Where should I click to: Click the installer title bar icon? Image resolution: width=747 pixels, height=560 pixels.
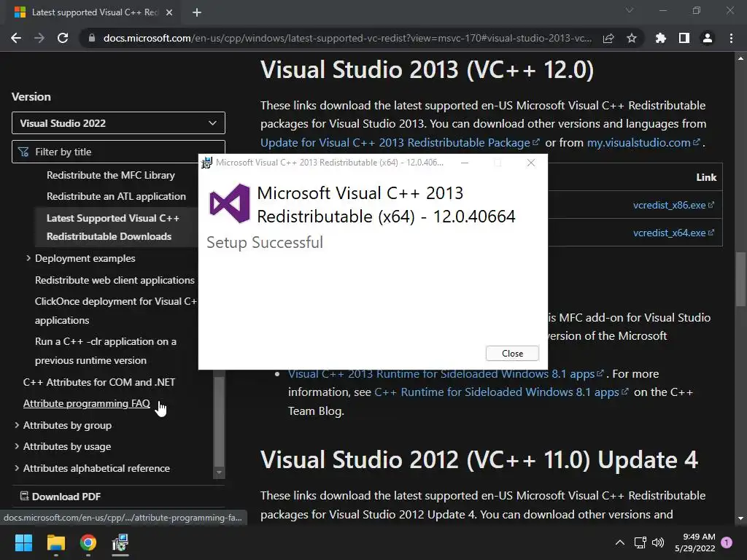(x=206, y=163)
